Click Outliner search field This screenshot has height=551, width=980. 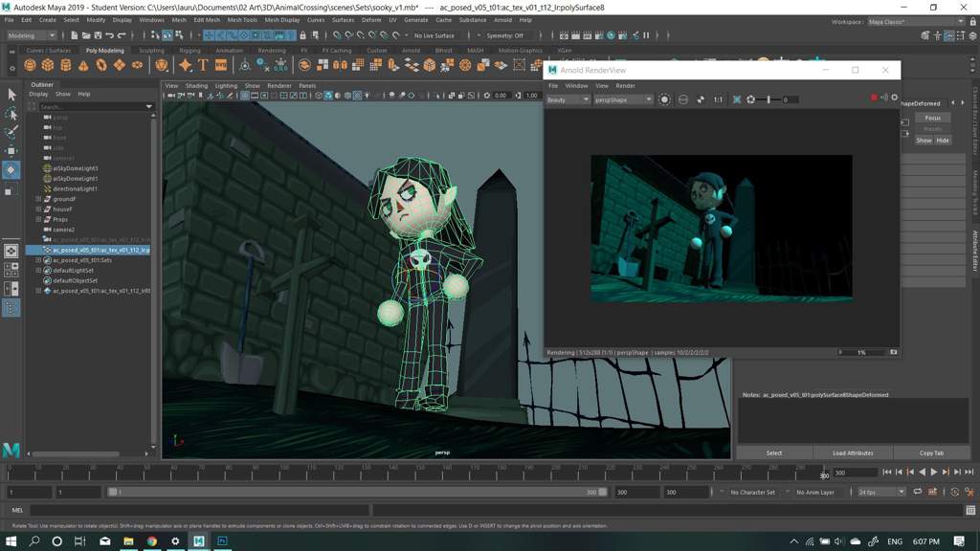coord(91,107)
